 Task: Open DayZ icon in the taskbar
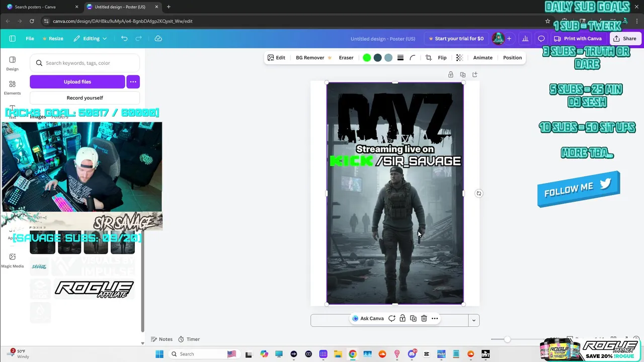click(486, 354)
